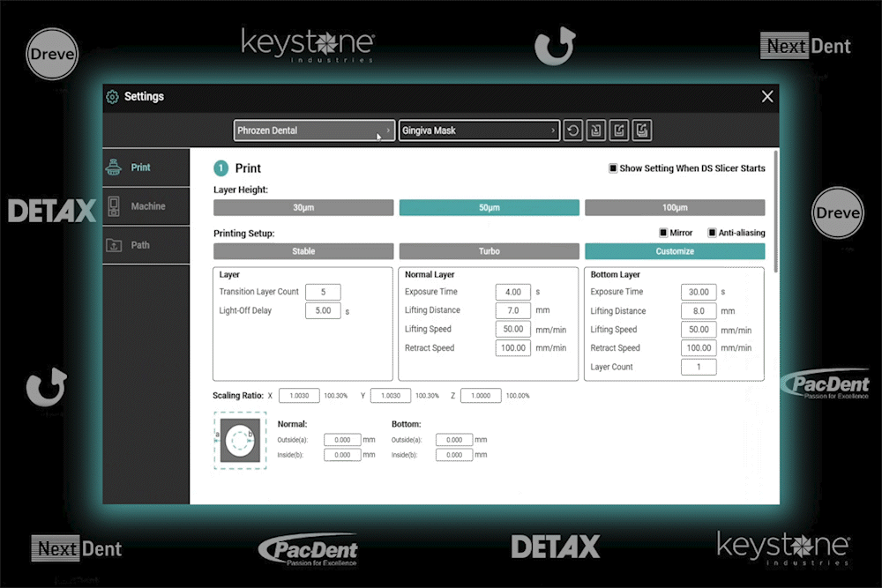
Task: Click the import profile icon
Action: point(596,130)
